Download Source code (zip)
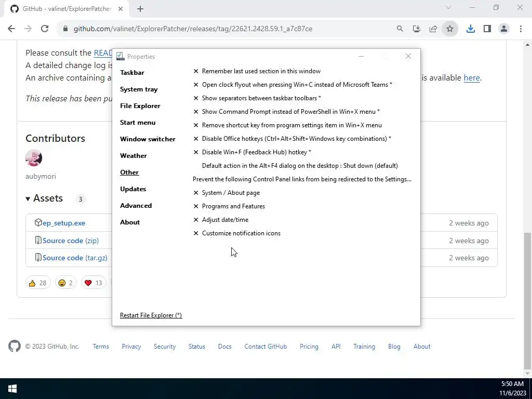The height and width of the screenshot is (399, 532). point(71,241)
